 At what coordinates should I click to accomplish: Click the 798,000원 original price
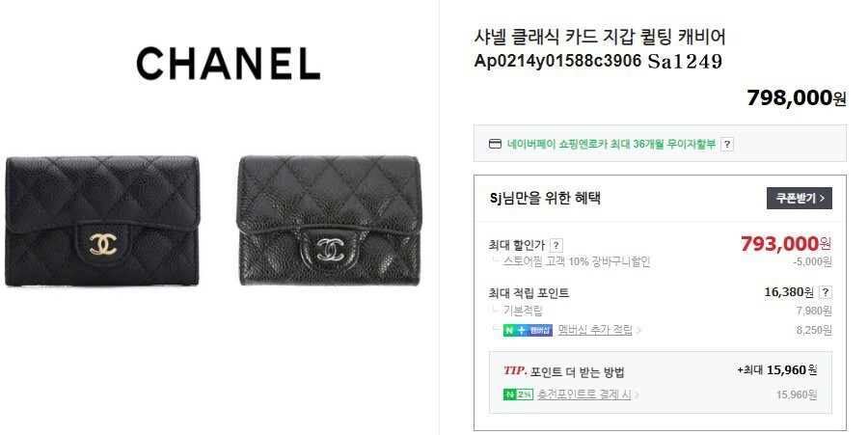click(796, 98)
